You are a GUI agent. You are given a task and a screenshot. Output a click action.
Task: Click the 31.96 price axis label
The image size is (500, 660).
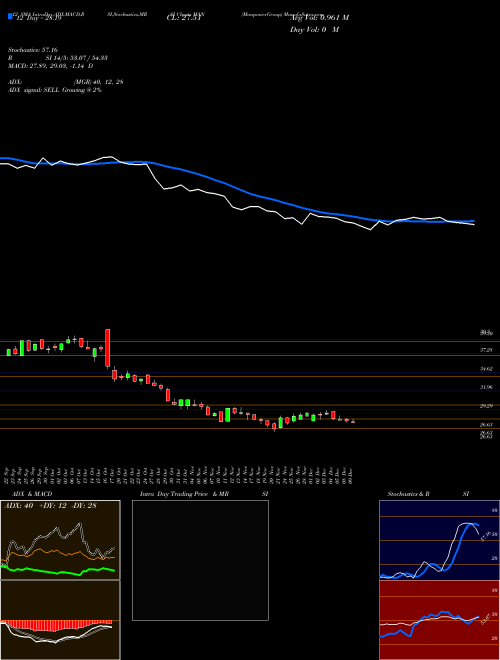pos(486,387)
